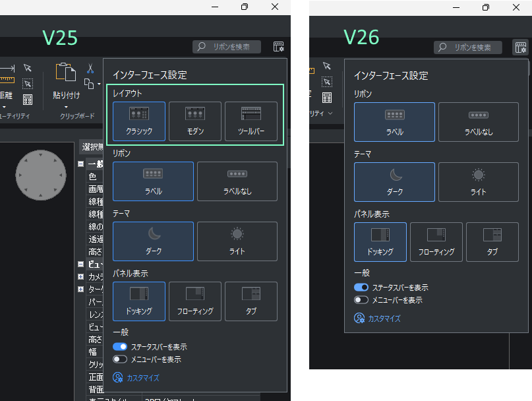
Task: Pick ラベルなし ribbon style in V26
Action: coord(478,122)
